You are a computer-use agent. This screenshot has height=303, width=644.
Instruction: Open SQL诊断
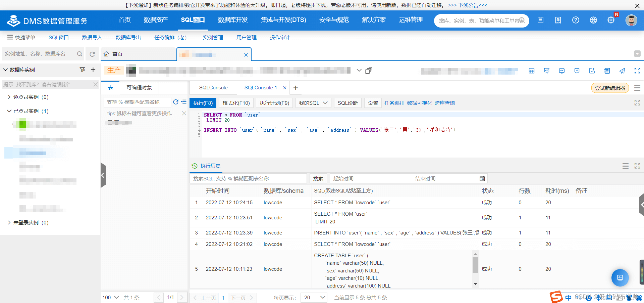click(348, 103)
